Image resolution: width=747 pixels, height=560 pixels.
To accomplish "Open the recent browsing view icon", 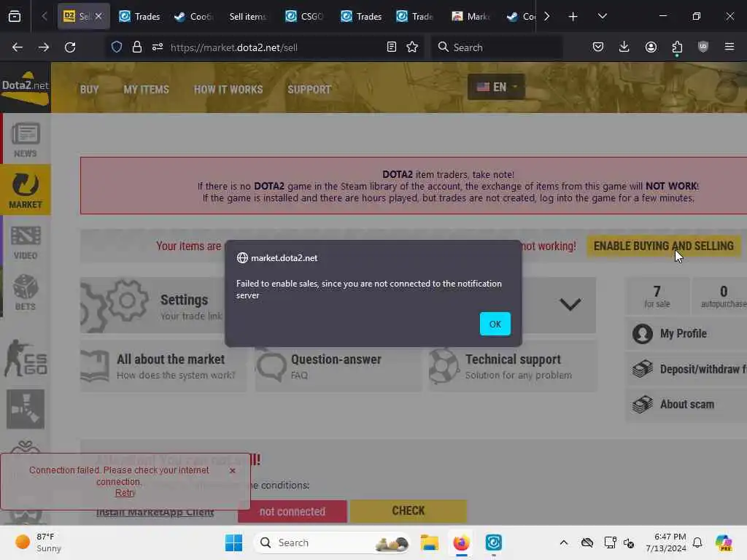I will (15, 16).
